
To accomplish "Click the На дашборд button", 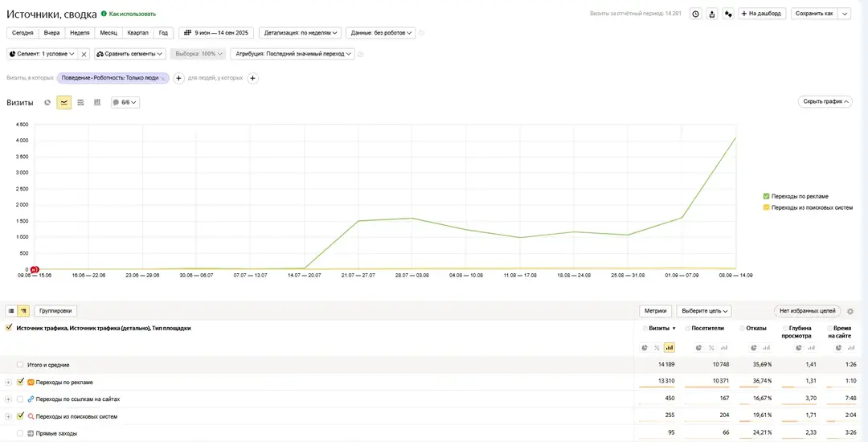I will (761, 14).
